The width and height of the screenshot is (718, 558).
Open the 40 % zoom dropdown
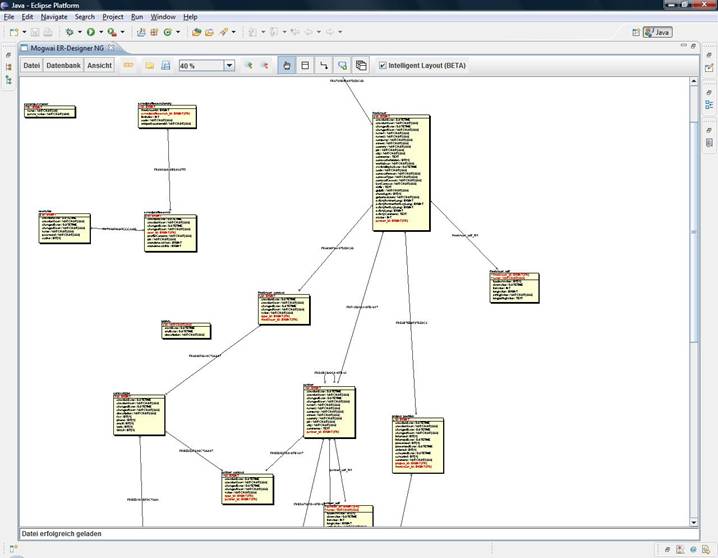[x=229, y=66]
